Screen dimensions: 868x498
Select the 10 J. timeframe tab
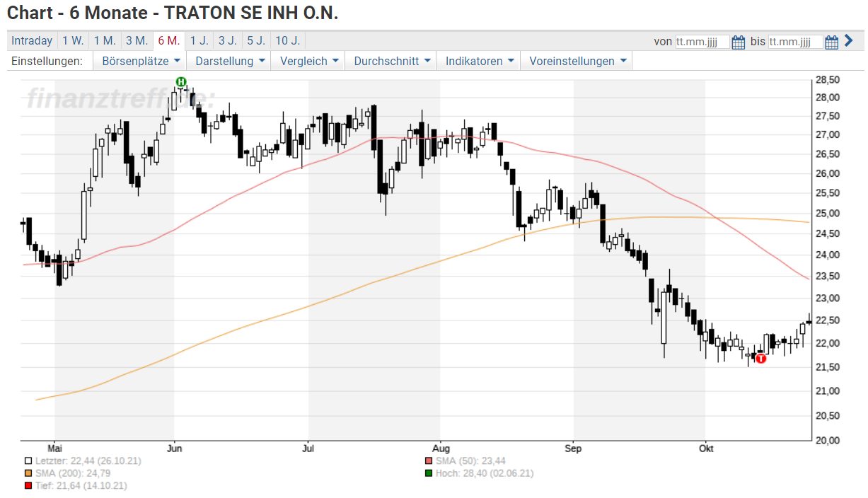coord(287,40)
